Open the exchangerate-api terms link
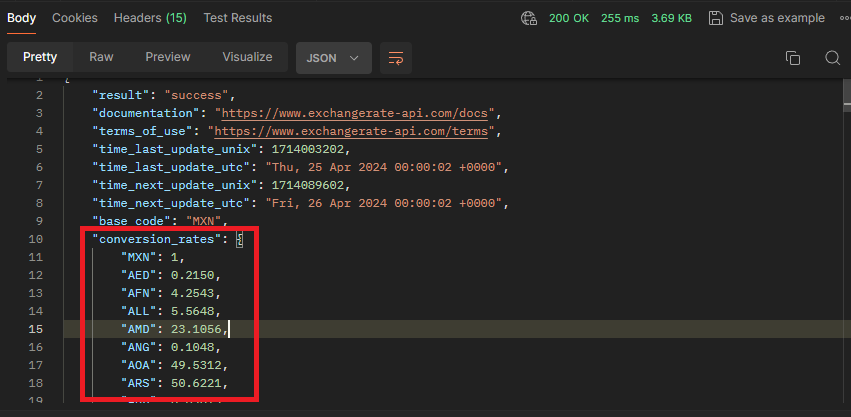851x417 pixels. click(x=351, y=131)
